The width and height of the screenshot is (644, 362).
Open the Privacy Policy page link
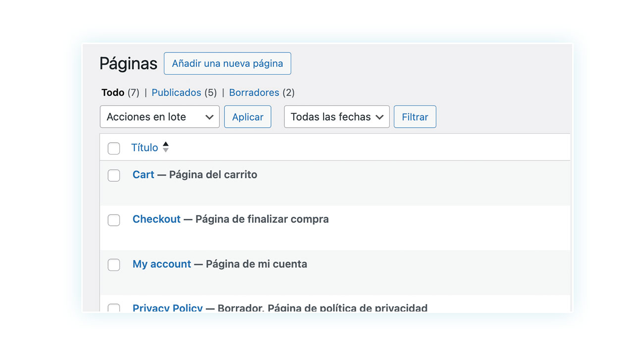167,308
